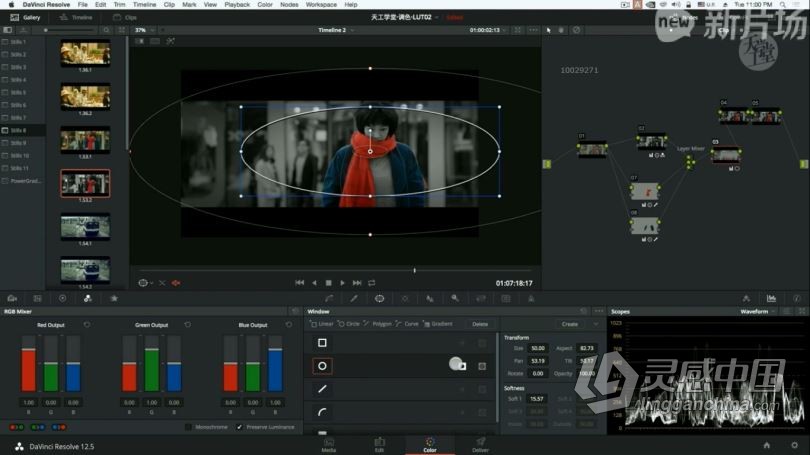Select the linear square window shape
The height and width of the screenshot is (455, 810).
pyautogui.click(x=322, y=343)
